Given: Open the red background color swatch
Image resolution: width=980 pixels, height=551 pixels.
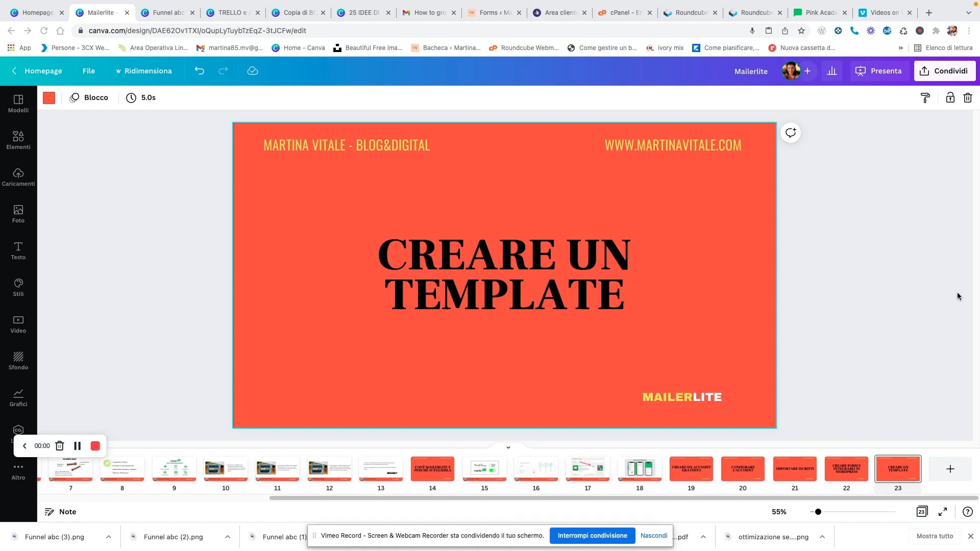Looking at the screenshot, I should pyautogui.click(x=49, y=98).
